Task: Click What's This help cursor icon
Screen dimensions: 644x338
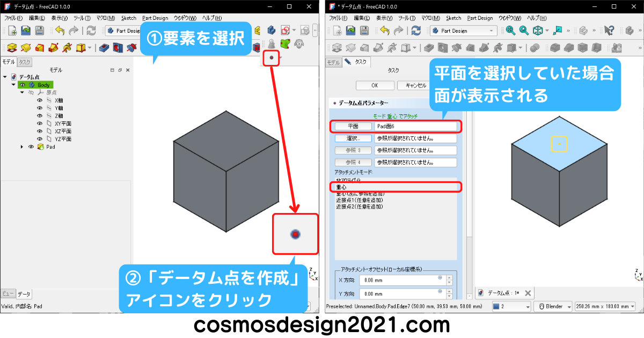Action: point(609,31)
